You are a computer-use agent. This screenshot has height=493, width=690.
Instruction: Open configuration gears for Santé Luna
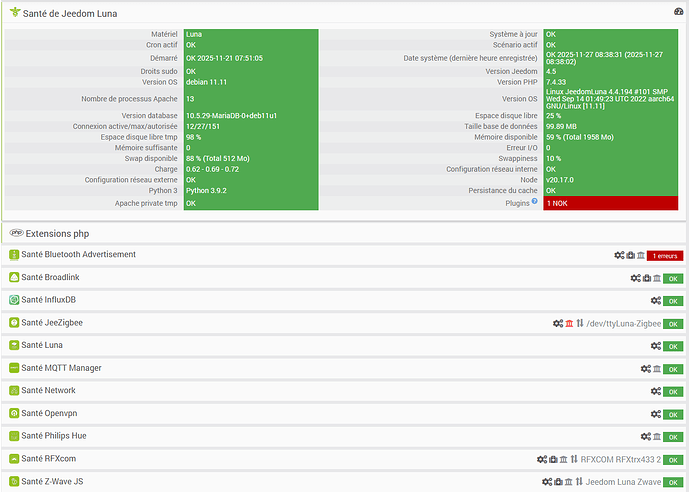[656, 346]
